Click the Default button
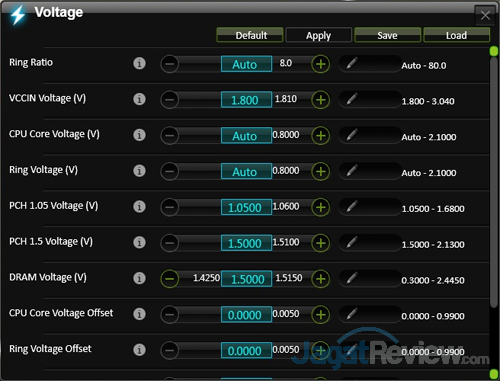 tap(250, 35)
